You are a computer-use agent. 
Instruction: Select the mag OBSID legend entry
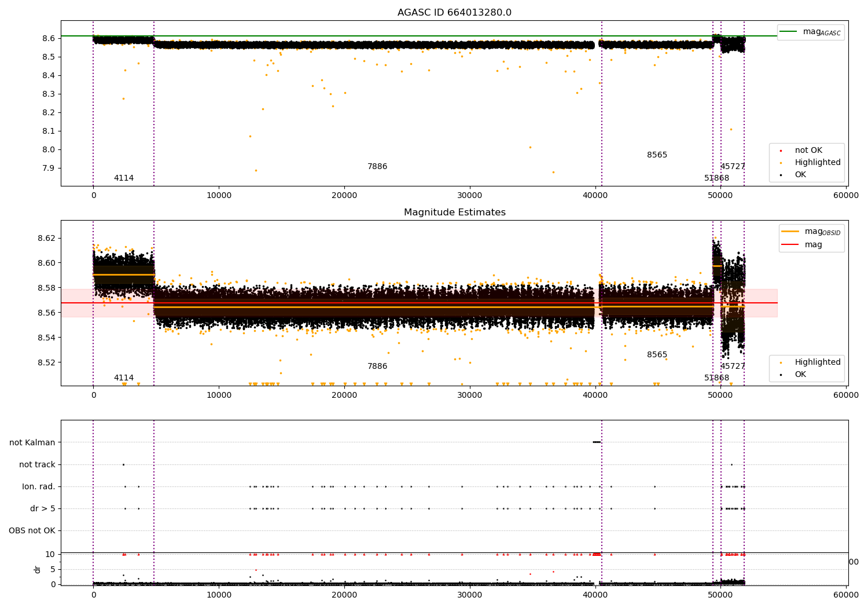811,232
